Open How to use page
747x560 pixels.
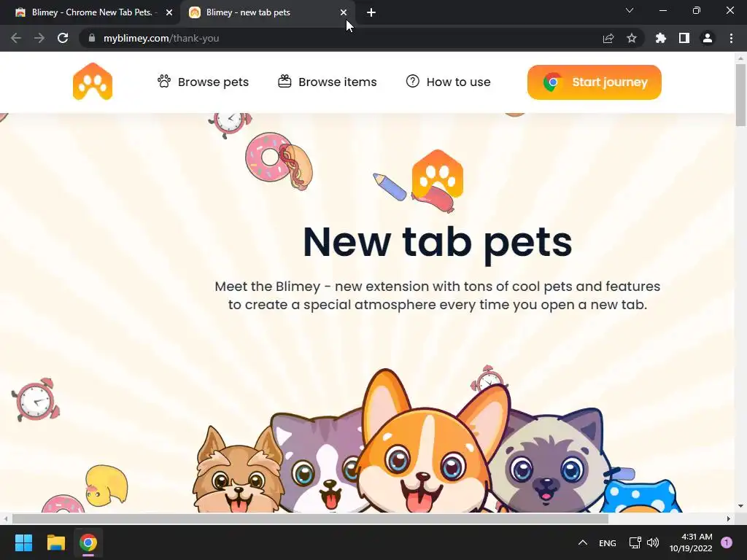[x=448, y=82]
